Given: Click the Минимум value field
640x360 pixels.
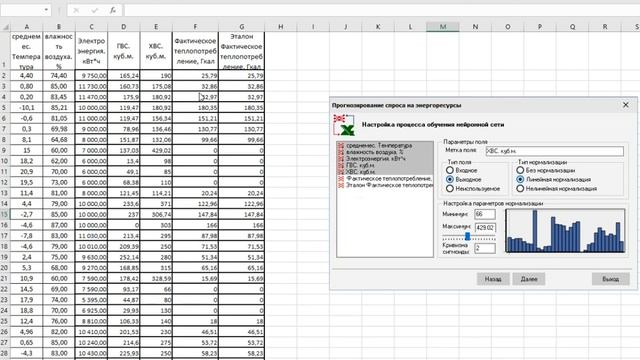Looking at the screenshot, I should click(x=485, y=214).
